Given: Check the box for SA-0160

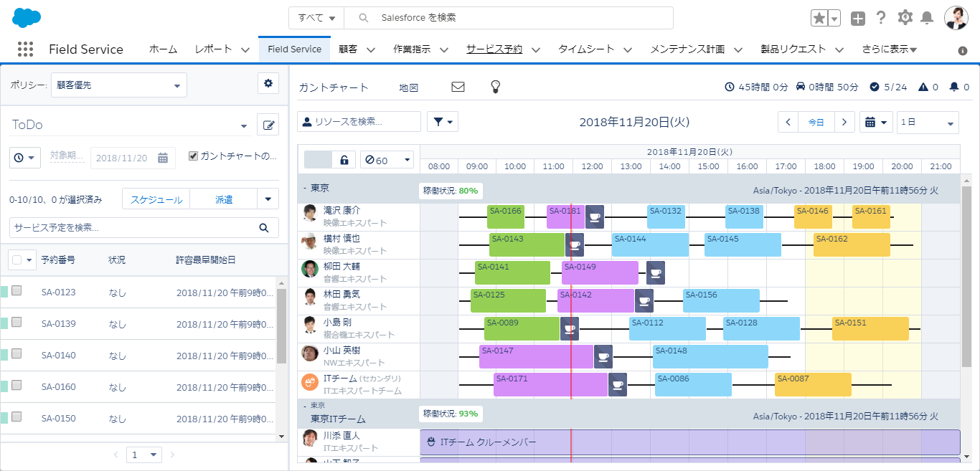Looking at the screenshot, I should pyautogui.click(x=17, y=385).
